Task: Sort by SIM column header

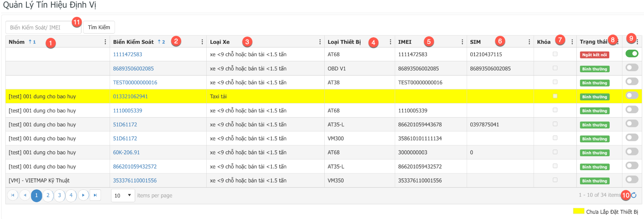Action: [475, 42]
